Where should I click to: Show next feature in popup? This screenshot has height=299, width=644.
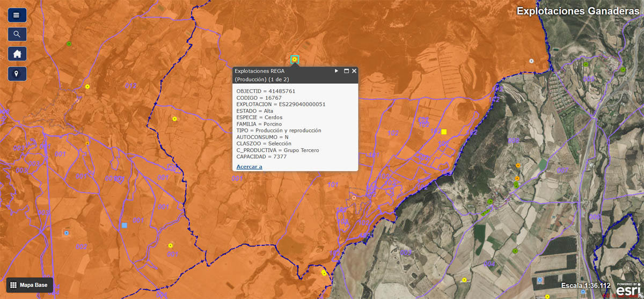click(336, 71)
